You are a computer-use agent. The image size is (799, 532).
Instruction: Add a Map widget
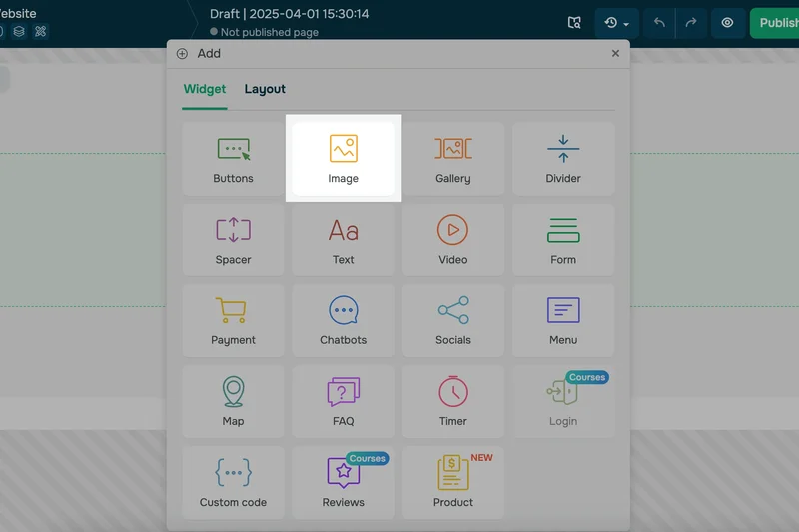[233, 401]
